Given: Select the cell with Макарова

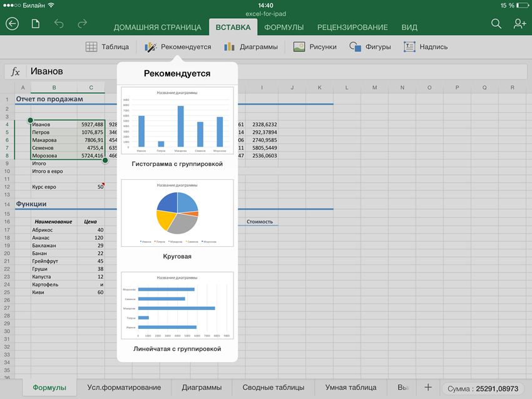Looking at the screenshot, I should [x=54, y=140].
